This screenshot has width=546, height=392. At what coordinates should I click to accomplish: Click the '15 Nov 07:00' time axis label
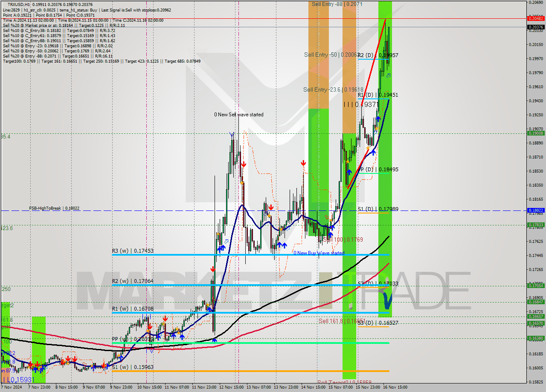tap(340, 388)
